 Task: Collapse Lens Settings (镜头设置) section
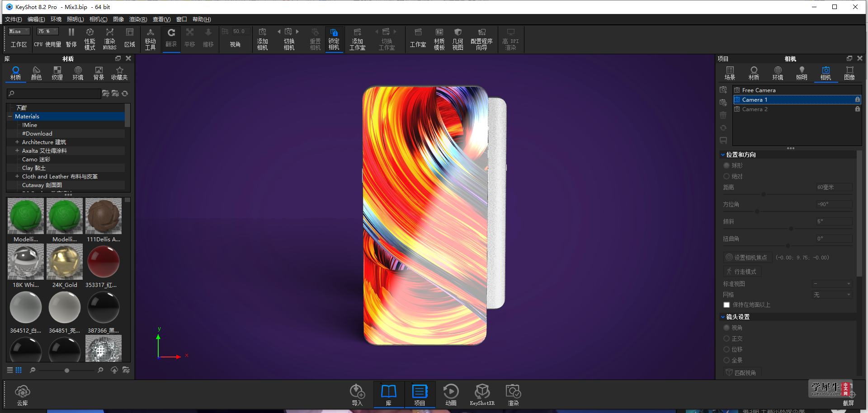click(x=723, y=317)
